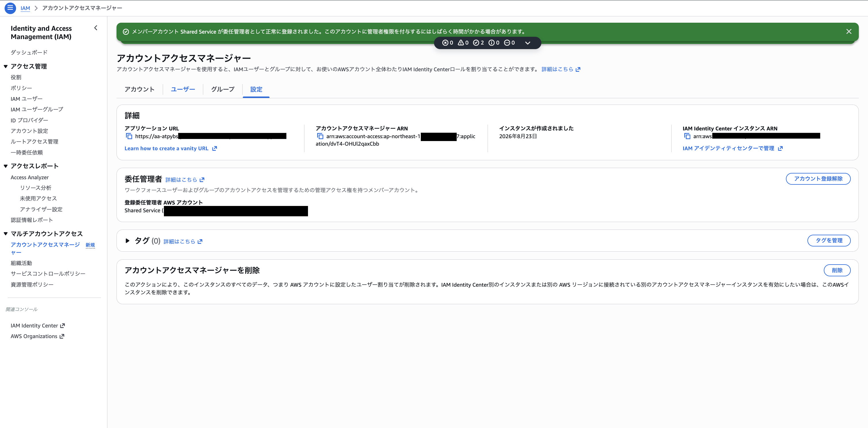Click the 2026年8月23日 creation date text

(518, 136)
